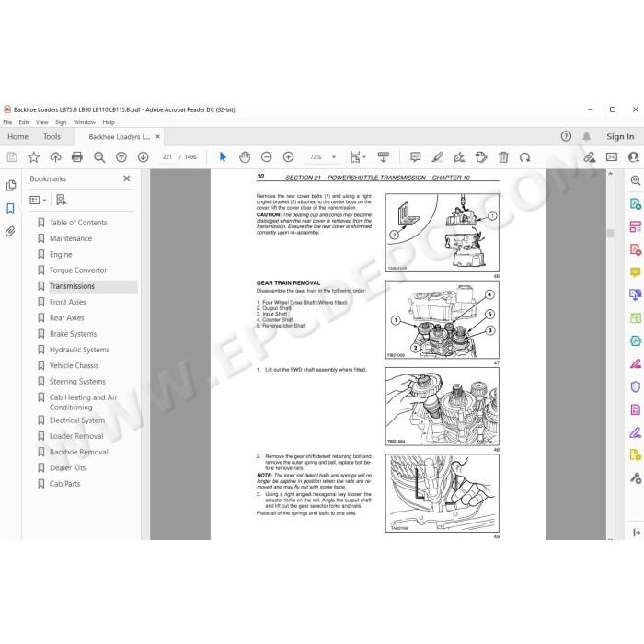Open the Edit menu

point(24,122)
